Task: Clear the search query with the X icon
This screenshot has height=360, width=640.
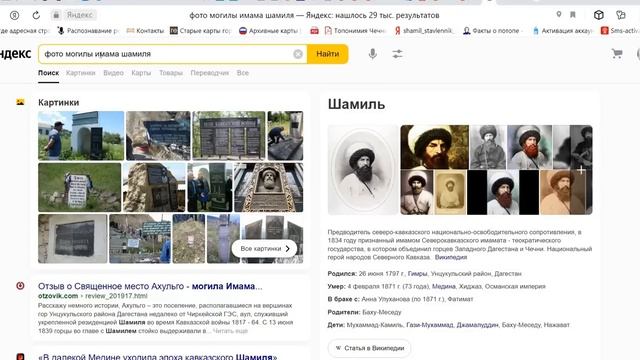Action: click(x=298, y=54)
